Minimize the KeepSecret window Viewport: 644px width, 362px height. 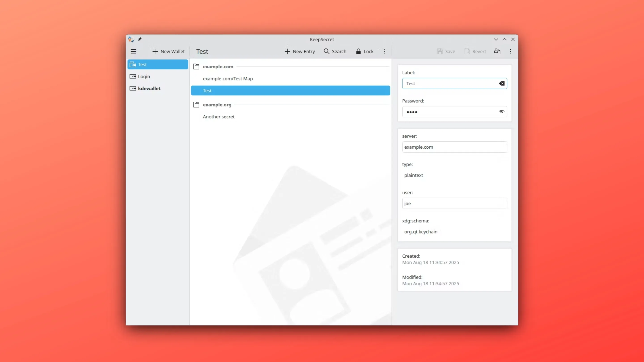(496, 40)
